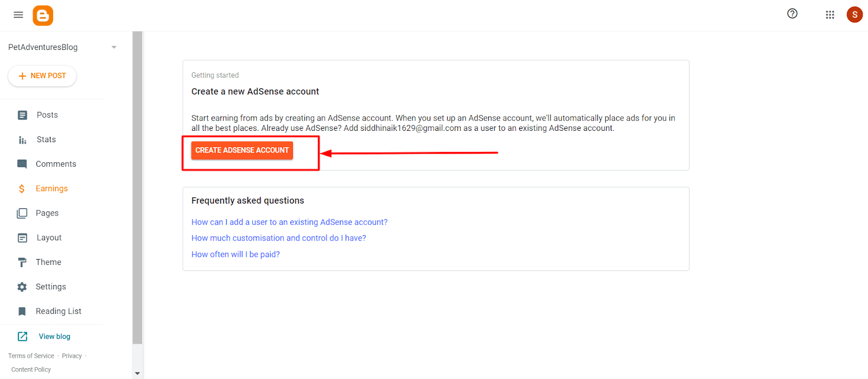
Task: Click the Theme icon in the sidebar
Action: coord(22,262)
